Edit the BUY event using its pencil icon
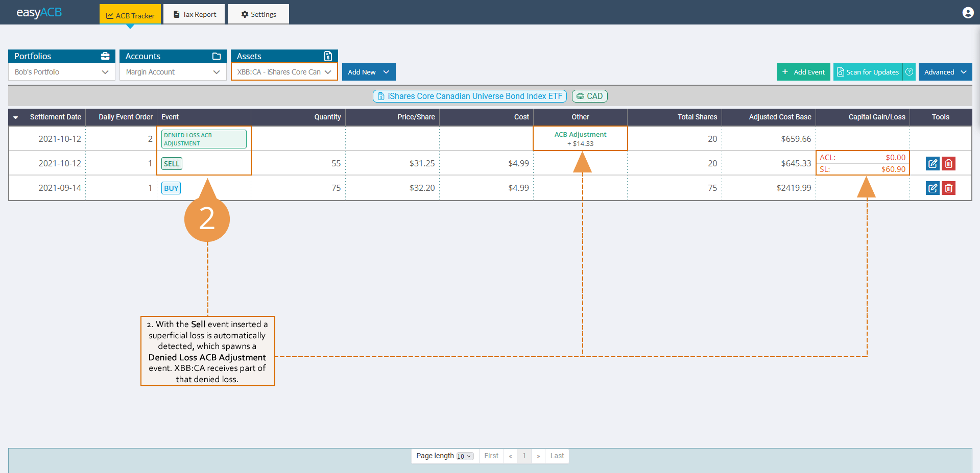 click(x=933, y=188)
